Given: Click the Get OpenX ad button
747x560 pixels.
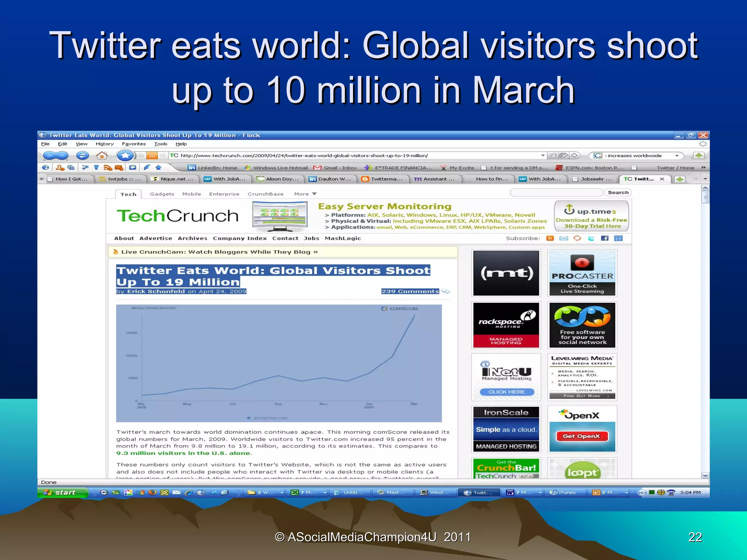Looking at the screenshot, I should click(582, 436).
